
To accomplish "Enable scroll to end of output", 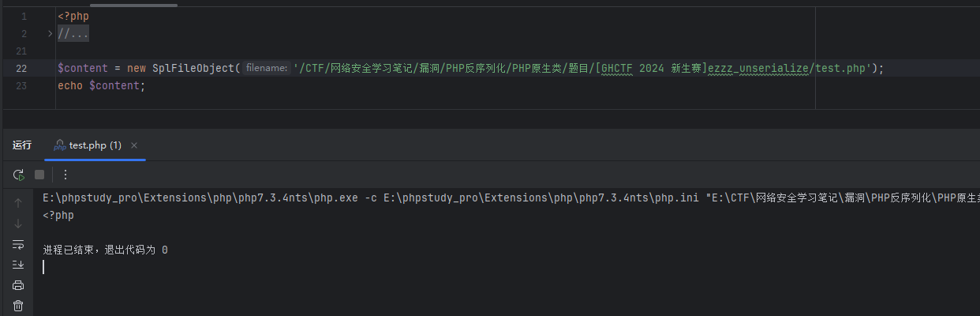I will click(18, 265).
